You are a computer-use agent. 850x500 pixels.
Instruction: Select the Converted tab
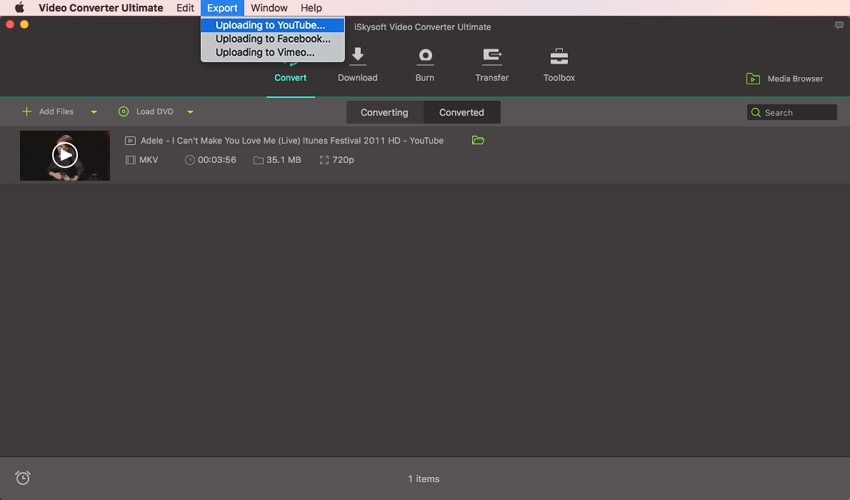pos(461,113)
